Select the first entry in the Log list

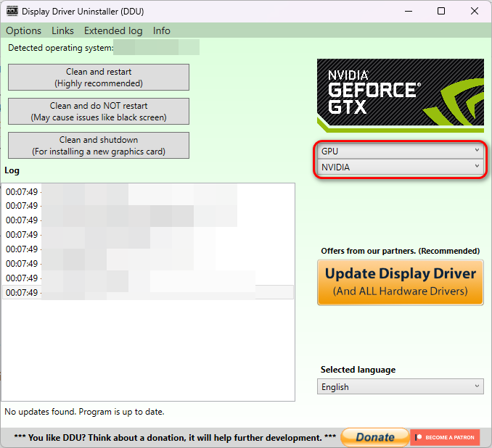click(x=148, y=191)
